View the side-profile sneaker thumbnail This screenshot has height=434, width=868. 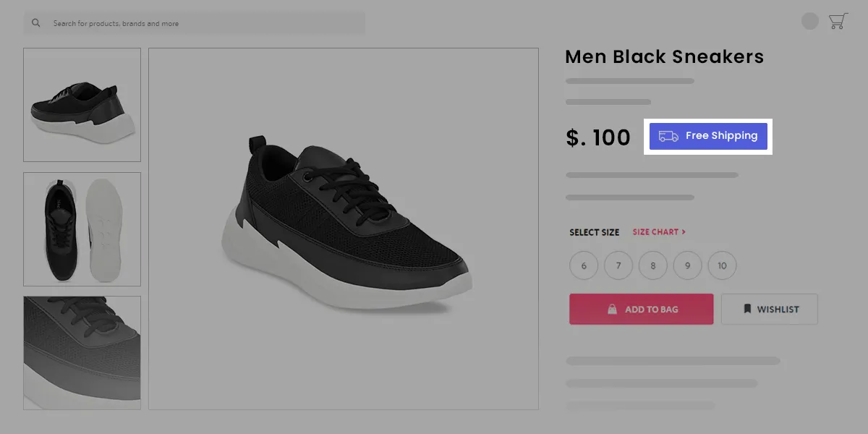click(x=82, y=105)
